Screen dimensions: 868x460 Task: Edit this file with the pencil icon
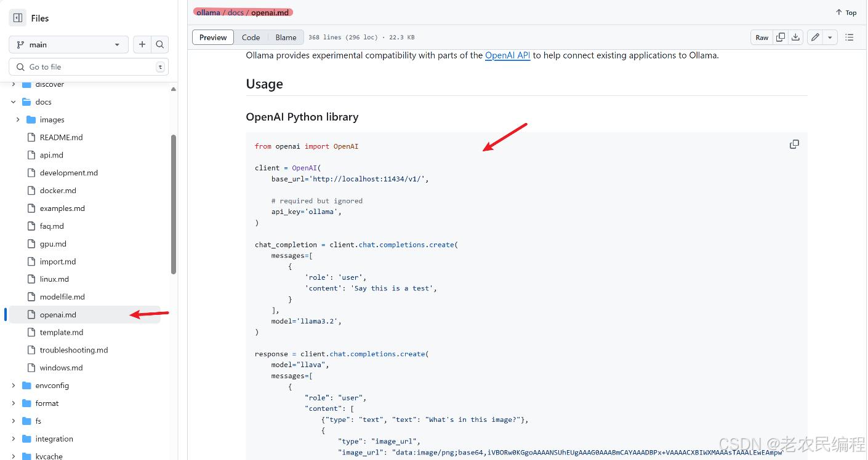814,37
